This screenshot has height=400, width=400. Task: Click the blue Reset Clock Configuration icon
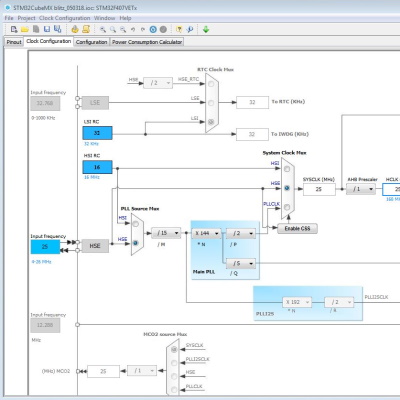(x=153, y=29)
